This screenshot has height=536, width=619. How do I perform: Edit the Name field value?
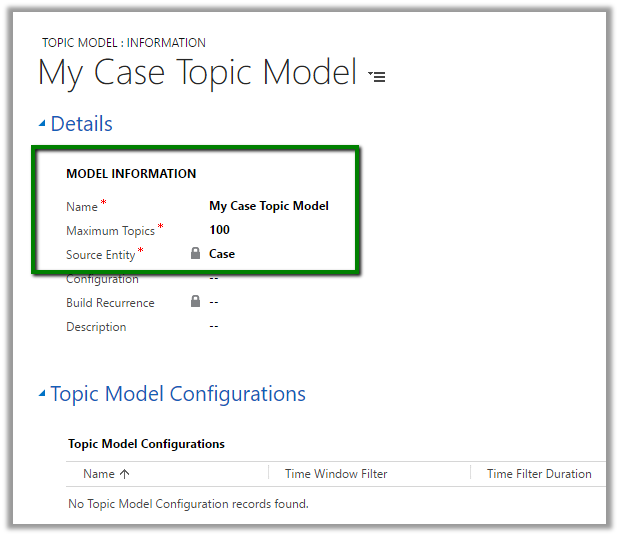point(268,206)
